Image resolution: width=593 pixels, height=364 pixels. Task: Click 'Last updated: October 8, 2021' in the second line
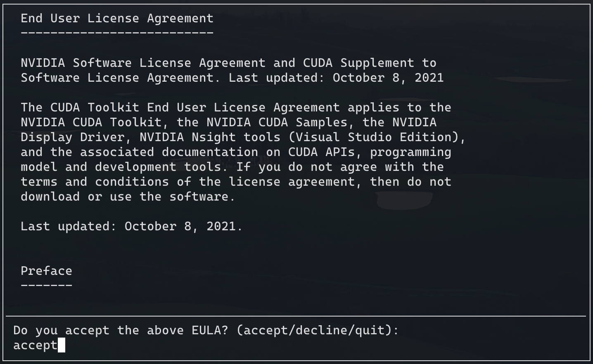(336, 78)
